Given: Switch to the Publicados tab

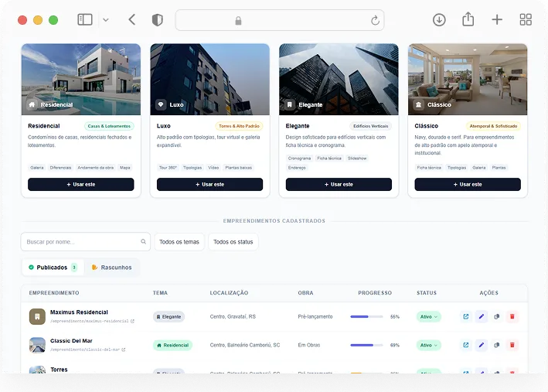Looking at the screenshot, I should tap(53, 268).
